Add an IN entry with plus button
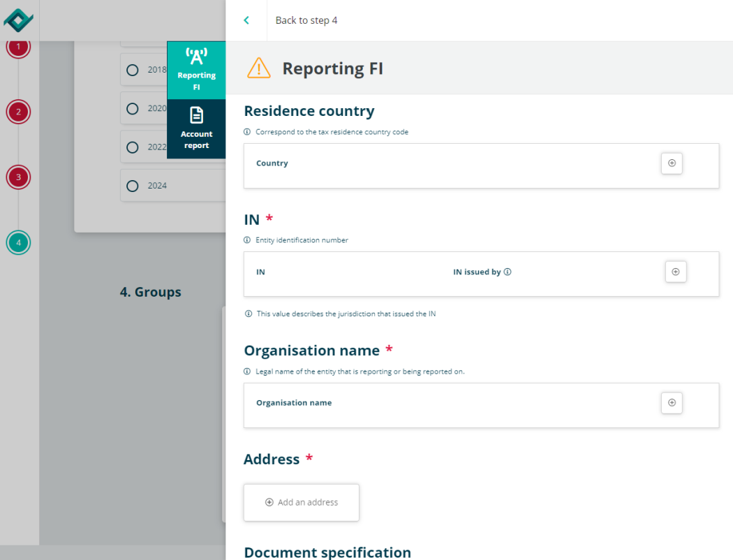The height and width of the screenshot is (560, 733). (x=676, y=272)
